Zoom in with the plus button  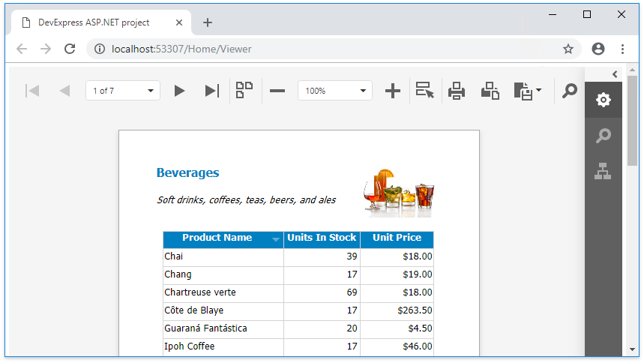393,91
